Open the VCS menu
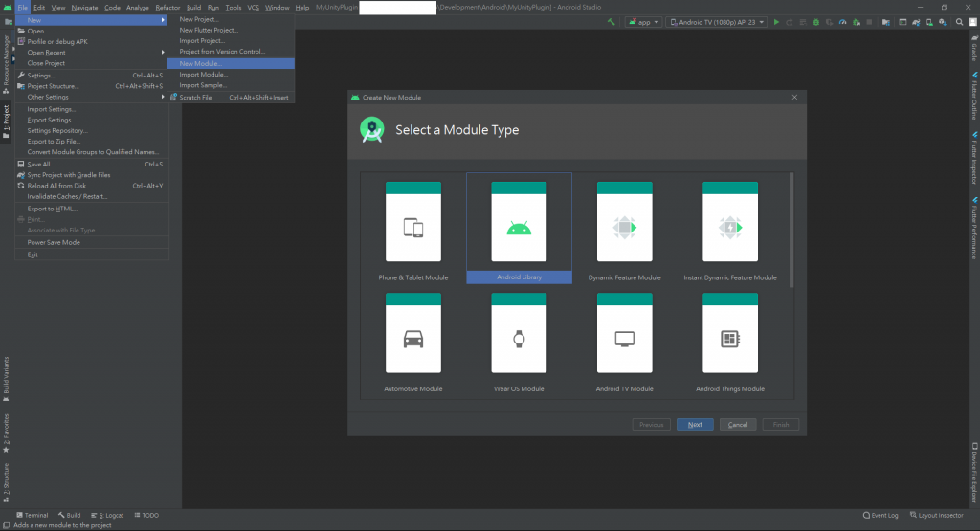The height and width of the screenshot is (531, 980). point(253,8)
